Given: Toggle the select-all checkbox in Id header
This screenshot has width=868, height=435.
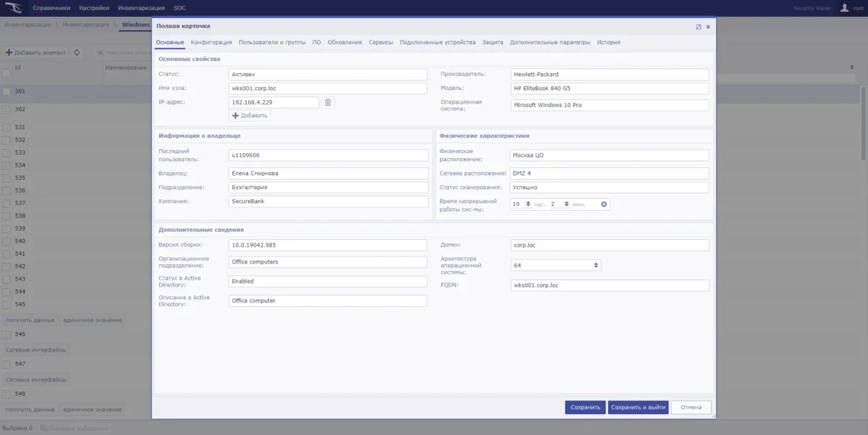Looking at the screenshot, I should click(x=6, y=73).
